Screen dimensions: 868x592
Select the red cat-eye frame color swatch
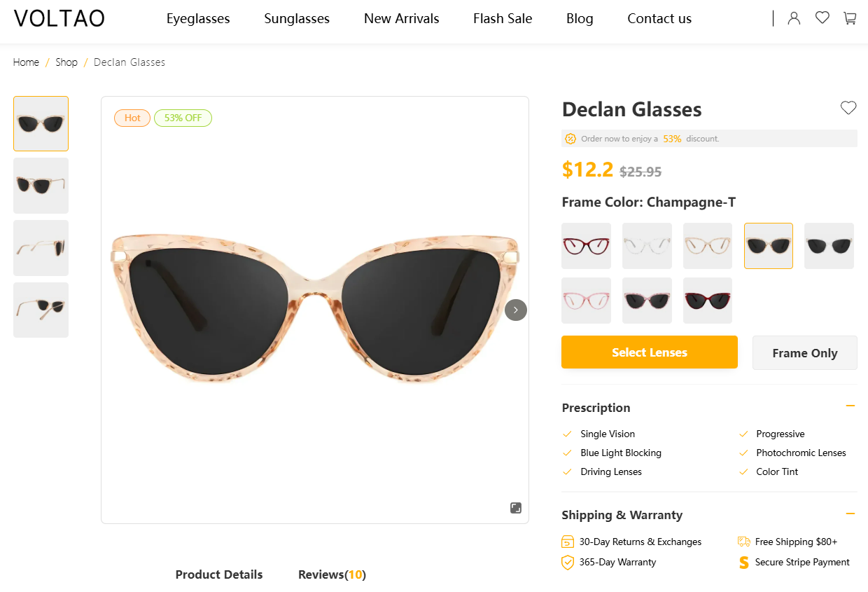[x=587, y=246]
